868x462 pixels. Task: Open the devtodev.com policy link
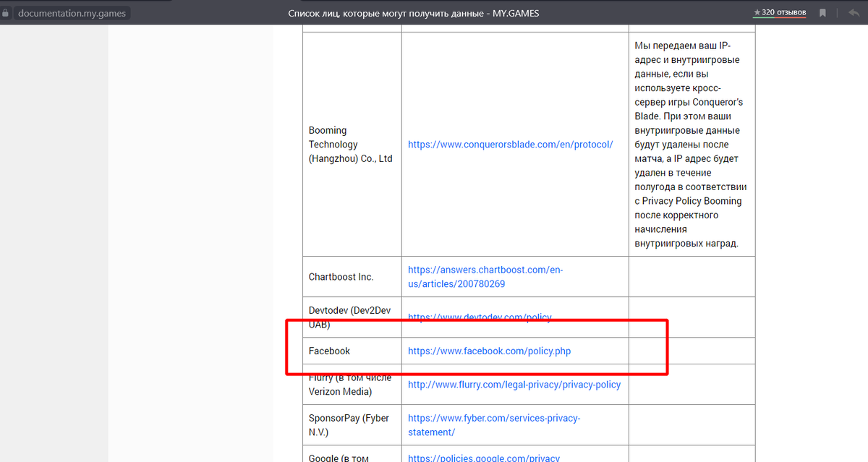click(480, 317)
